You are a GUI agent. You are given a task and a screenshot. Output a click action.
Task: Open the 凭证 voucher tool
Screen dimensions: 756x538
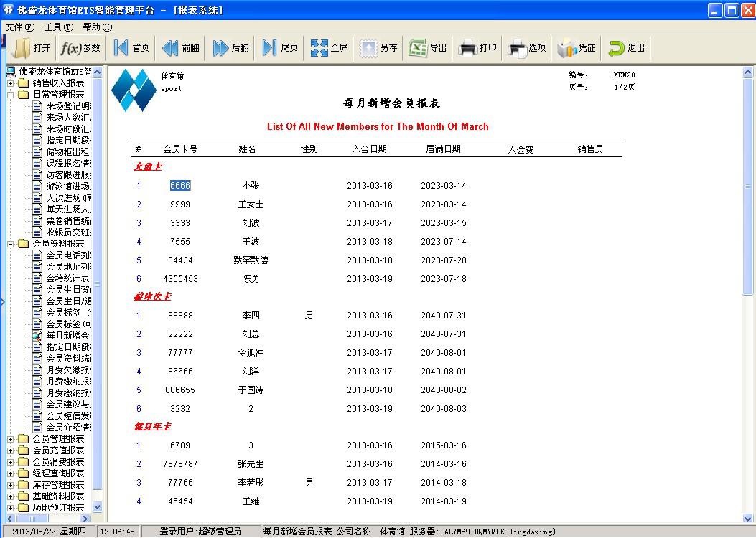(x=577, y=47)
